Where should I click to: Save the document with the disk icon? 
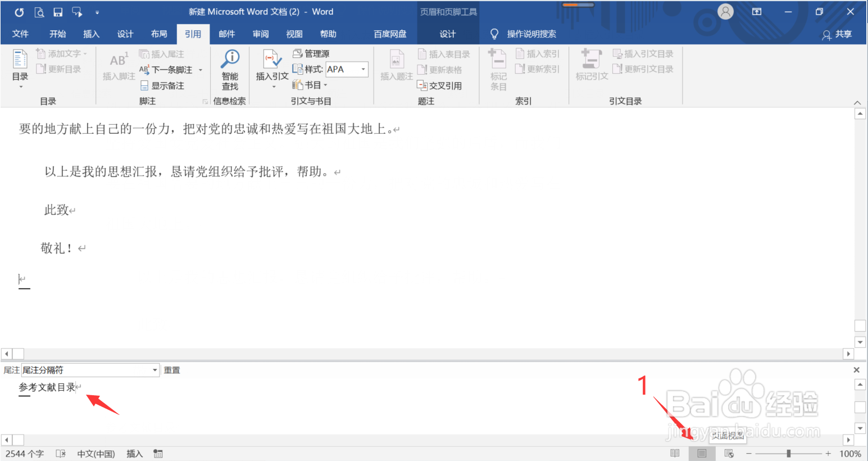[x=58, y=12]
